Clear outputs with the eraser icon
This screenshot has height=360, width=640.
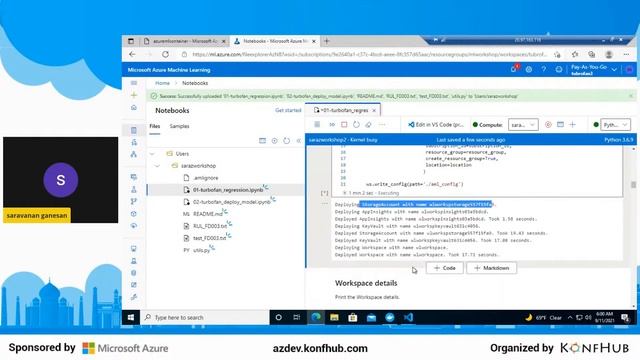tap(368, 124)
